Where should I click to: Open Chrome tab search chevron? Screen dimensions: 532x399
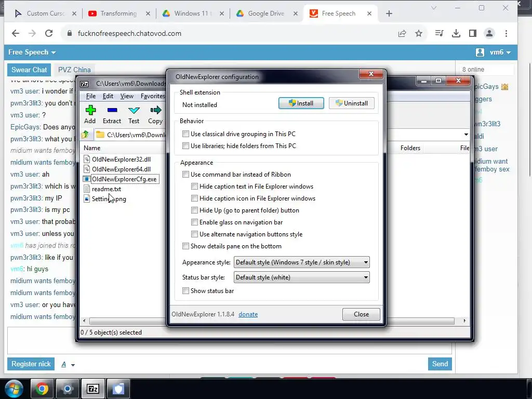point(434,8)
